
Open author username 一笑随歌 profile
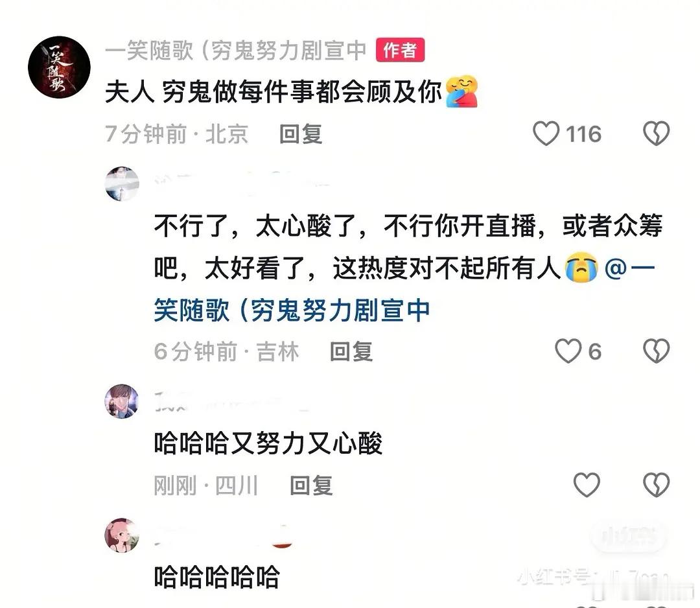click(x=236, y=50)
